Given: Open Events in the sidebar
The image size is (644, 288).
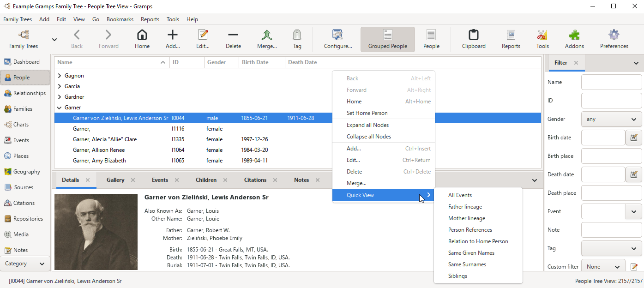Looking at the screenshot, I should (25, 140).
